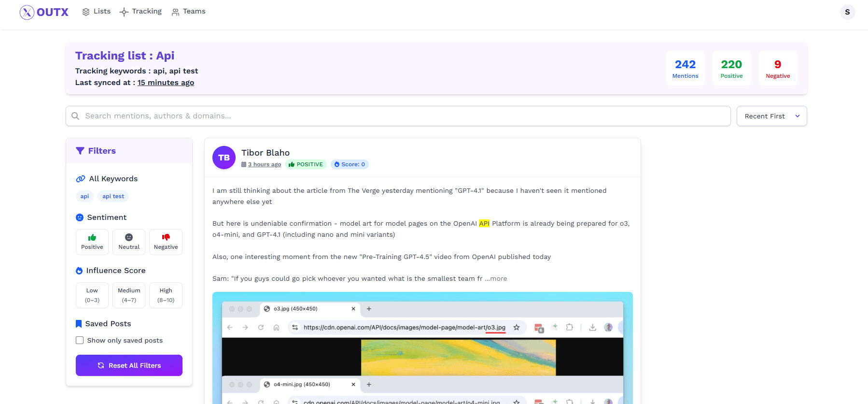The image size is (868, 404).
Task: Enable Show only saved posts checkbox
Action: 80,340
